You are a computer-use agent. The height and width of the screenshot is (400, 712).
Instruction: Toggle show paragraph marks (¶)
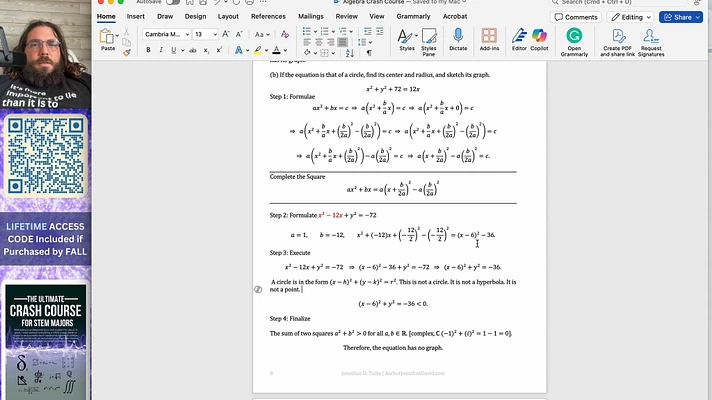pos(369,53)
